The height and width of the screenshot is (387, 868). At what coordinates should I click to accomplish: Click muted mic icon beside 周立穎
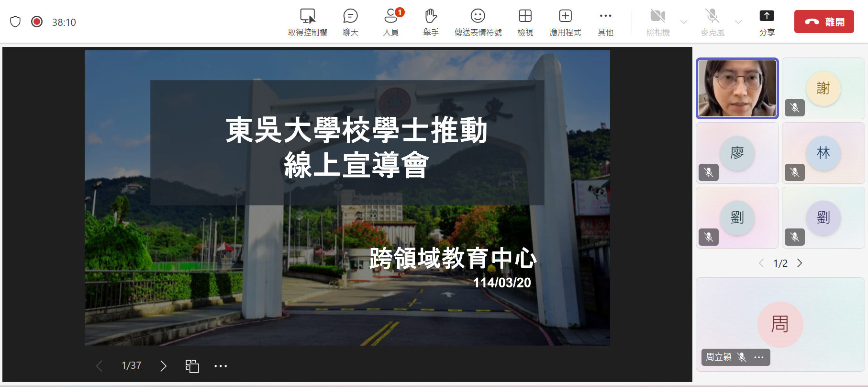point(742,357)
